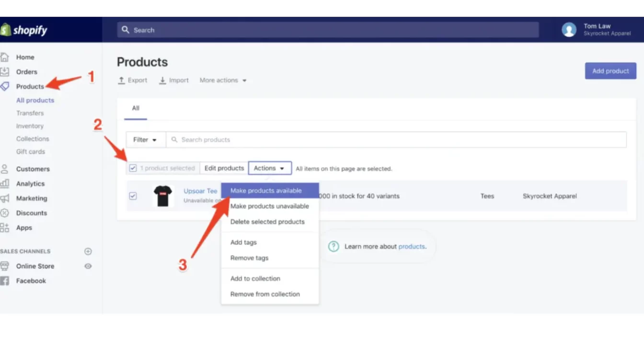
Task: Open Facebook sales channel
Action: pos(31,281)
